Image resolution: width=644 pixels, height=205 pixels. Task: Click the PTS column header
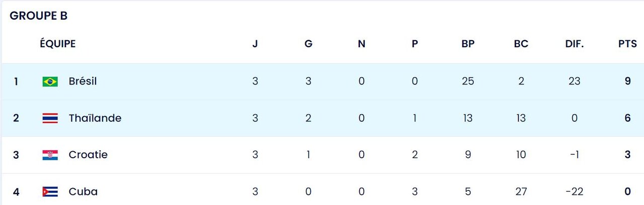(627, 44)
